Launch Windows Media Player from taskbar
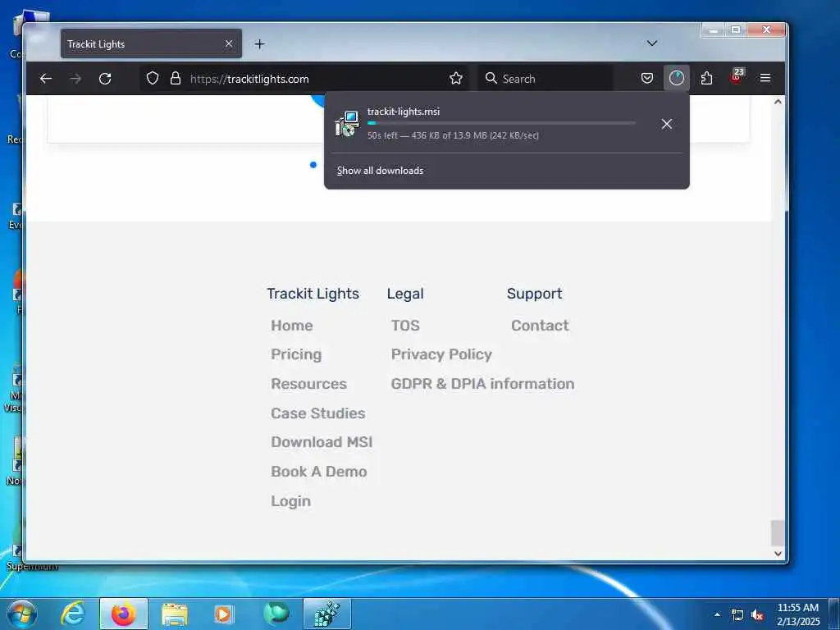 (x=223, y=614)
